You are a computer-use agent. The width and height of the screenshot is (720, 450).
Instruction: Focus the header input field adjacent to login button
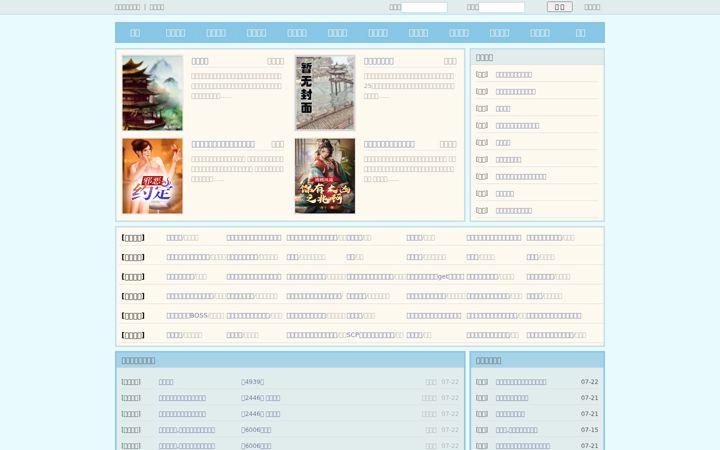501,7
